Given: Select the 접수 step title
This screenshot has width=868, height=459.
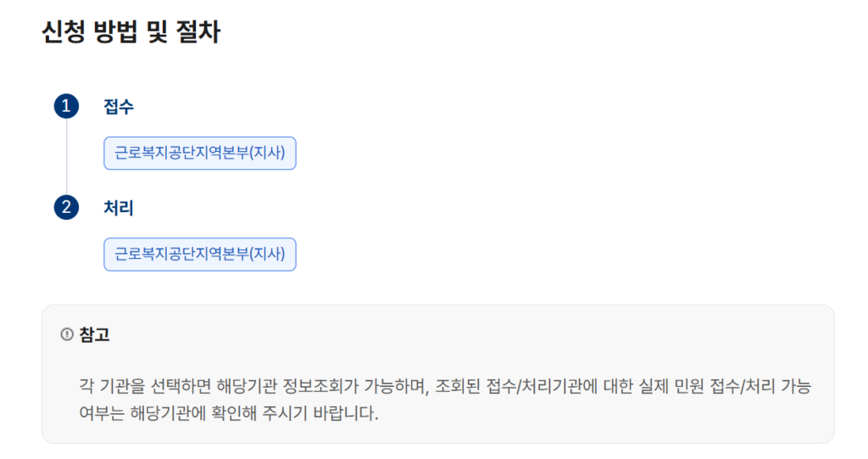Looking at the screenshot, I should pyautogui.click(x=119, y=107).
